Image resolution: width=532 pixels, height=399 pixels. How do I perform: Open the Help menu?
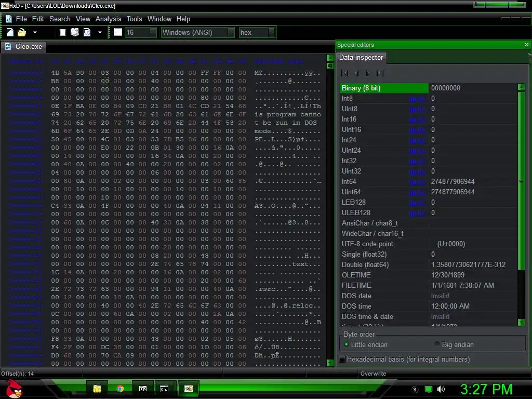(x=183, y=19)
